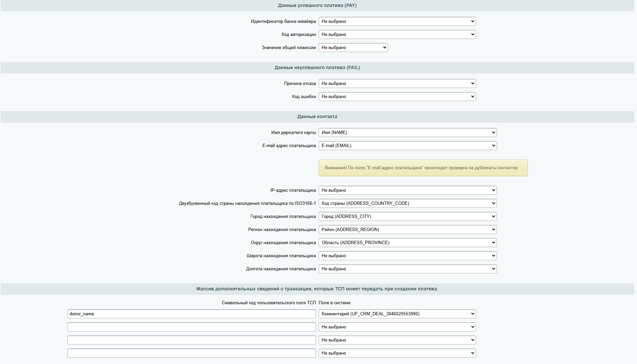
Task: Open the E-mail адрес плательщика dropdown
Action: click(x=407, y=145)
